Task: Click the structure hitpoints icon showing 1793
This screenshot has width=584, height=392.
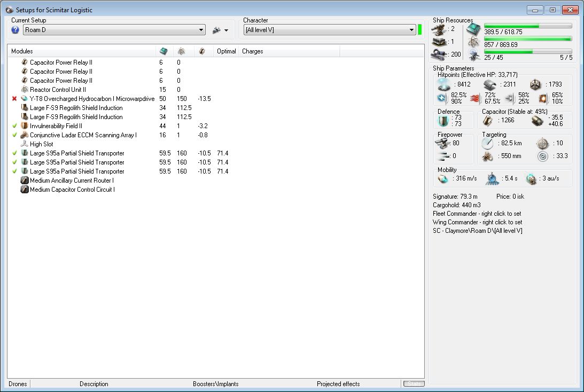Action: [535, 85]
